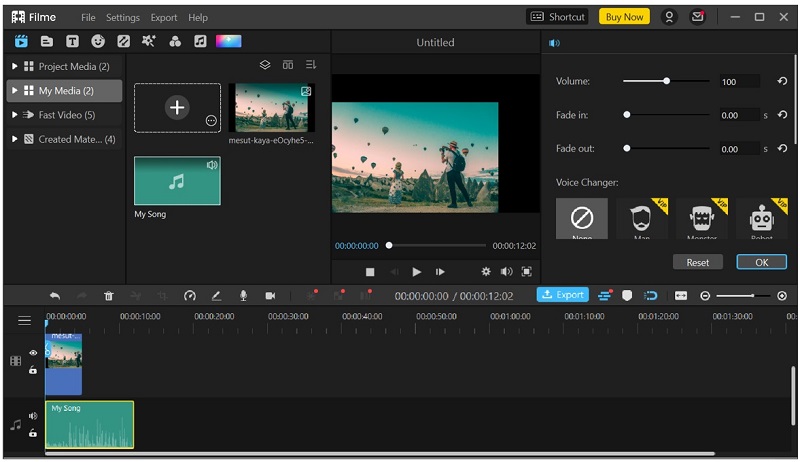Click the fit timeline width icon
Image resolution: width=800 pixels, height=462 pixels.
click(x=681, y=296)
